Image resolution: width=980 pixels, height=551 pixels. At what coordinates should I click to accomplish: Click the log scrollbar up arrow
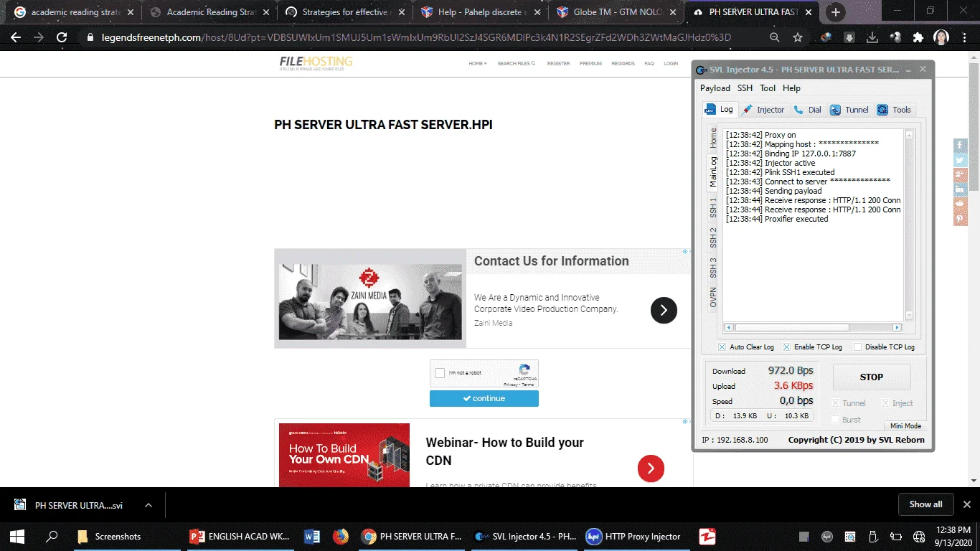pyautogui.click(x=909, y=135)
